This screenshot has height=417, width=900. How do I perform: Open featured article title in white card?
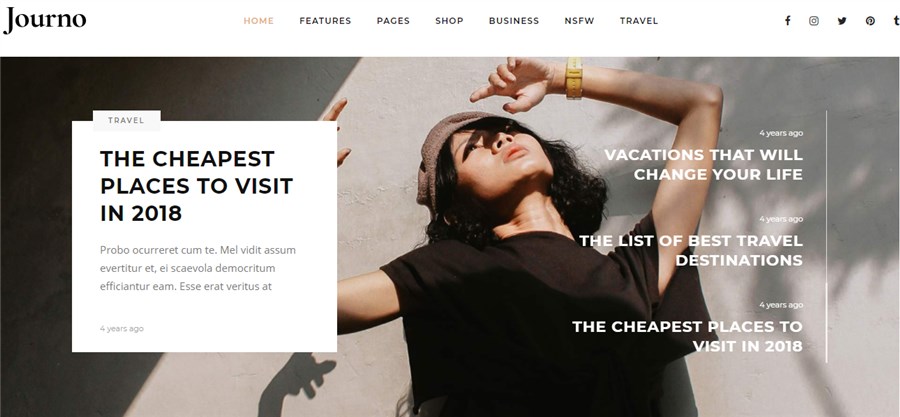click(196, 186)
